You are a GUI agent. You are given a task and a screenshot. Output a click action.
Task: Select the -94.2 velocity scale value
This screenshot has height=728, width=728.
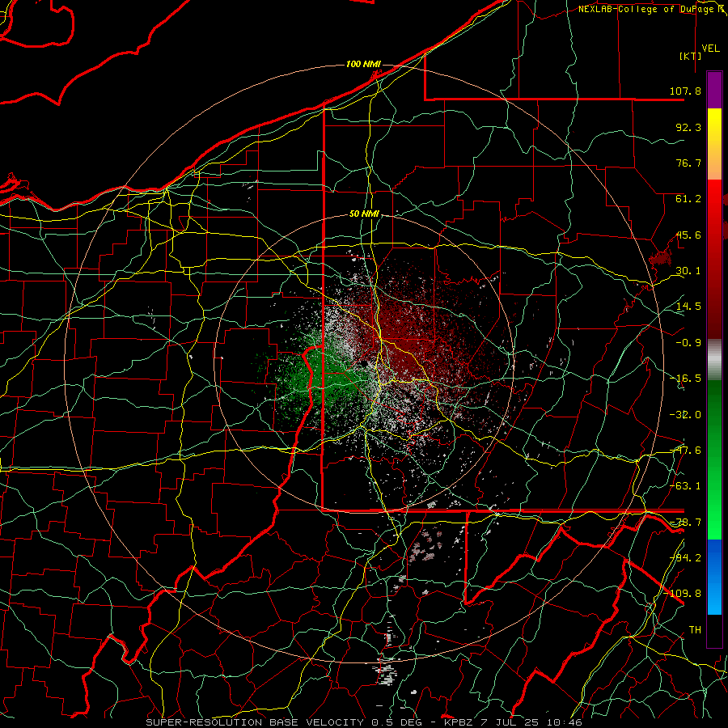click(x=685, y=558)
